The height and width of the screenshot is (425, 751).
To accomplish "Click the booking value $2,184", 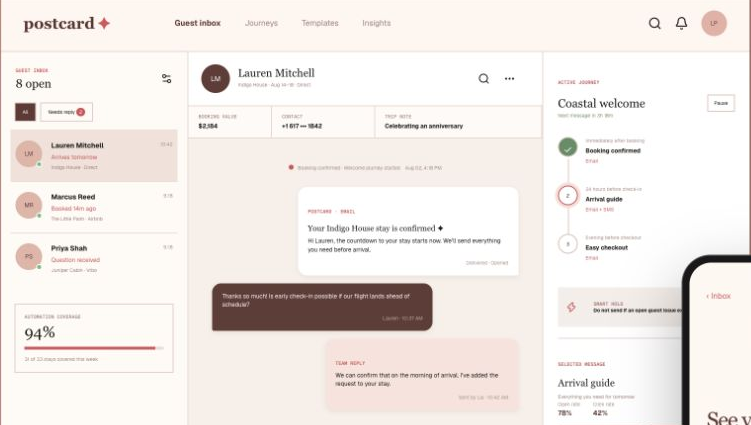I will (x=208, y=126).
